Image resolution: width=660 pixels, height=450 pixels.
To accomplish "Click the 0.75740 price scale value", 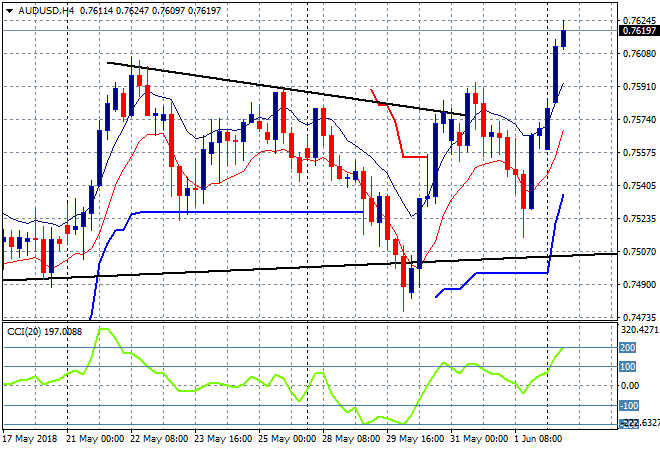I will click(x=639, y=120).
